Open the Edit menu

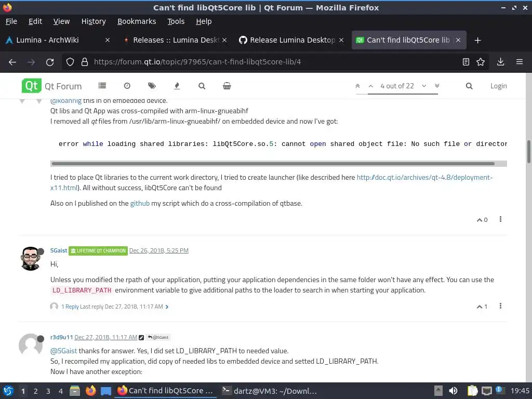[35, 21]
